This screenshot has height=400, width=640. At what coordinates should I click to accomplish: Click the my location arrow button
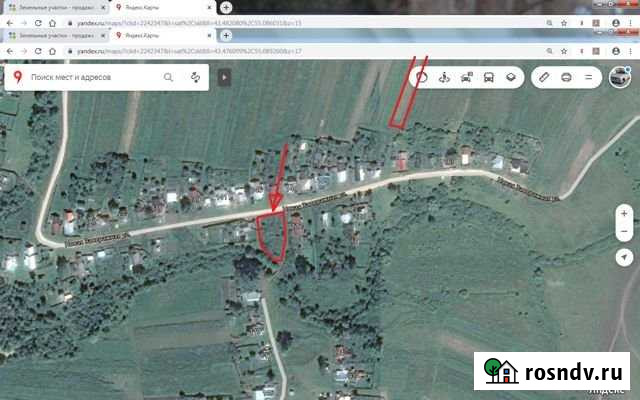pyautogui.click(x=623, y=257)
